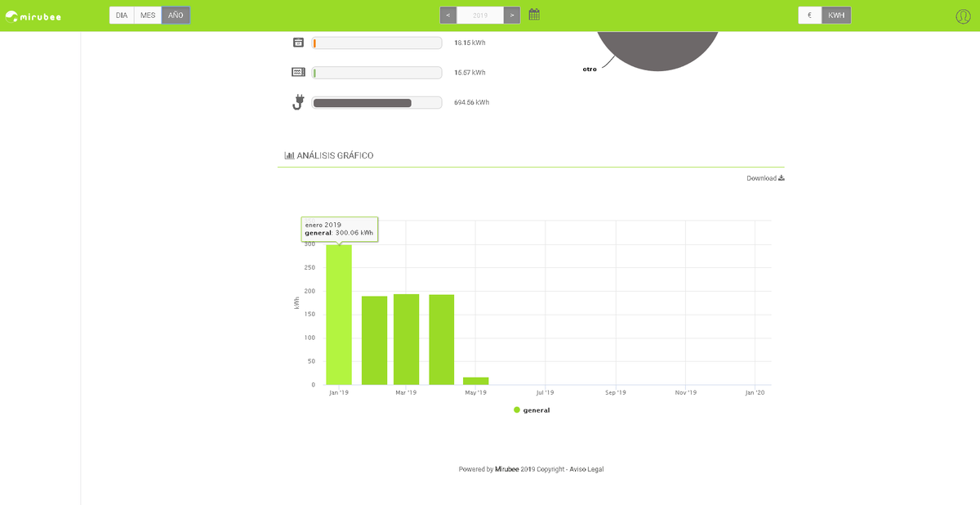Viewport: 980px width, 505px height.
Task: Click the 18.15 kWh usage bar
Action: pos(376,42)
